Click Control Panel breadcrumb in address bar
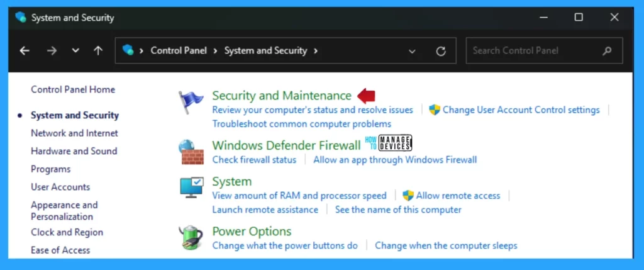Viewport: 644px width, 270px height. coord(179,50)
